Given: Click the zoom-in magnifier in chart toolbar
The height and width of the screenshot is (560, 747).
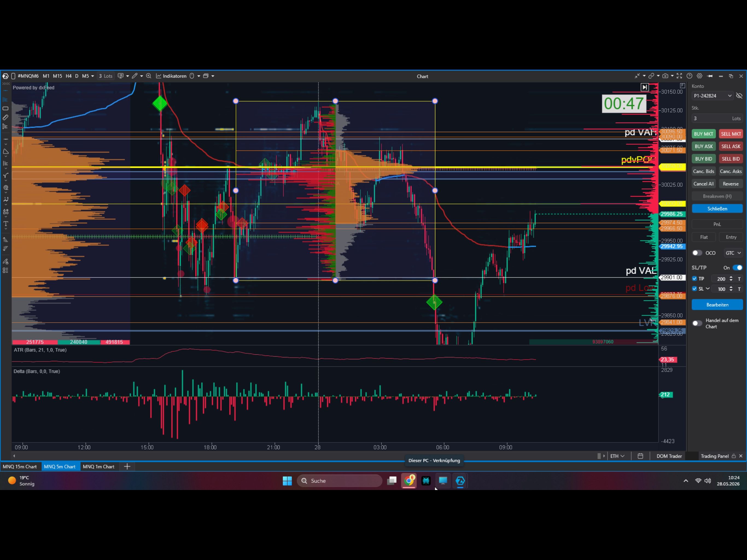Looking at the screenshot, I should tap(148, 76).
